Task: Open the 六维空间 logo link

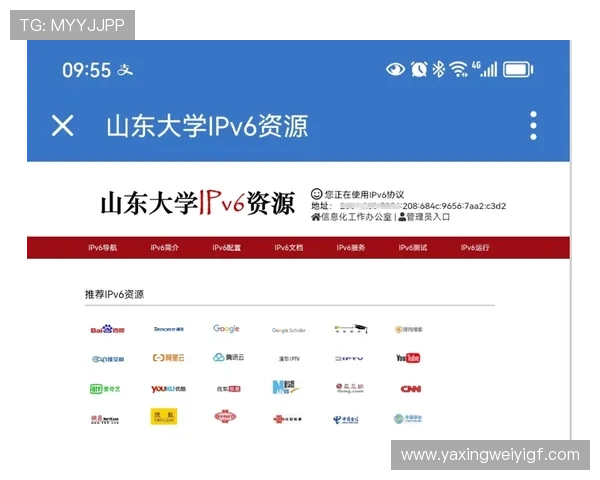Action: coord(108,359)
